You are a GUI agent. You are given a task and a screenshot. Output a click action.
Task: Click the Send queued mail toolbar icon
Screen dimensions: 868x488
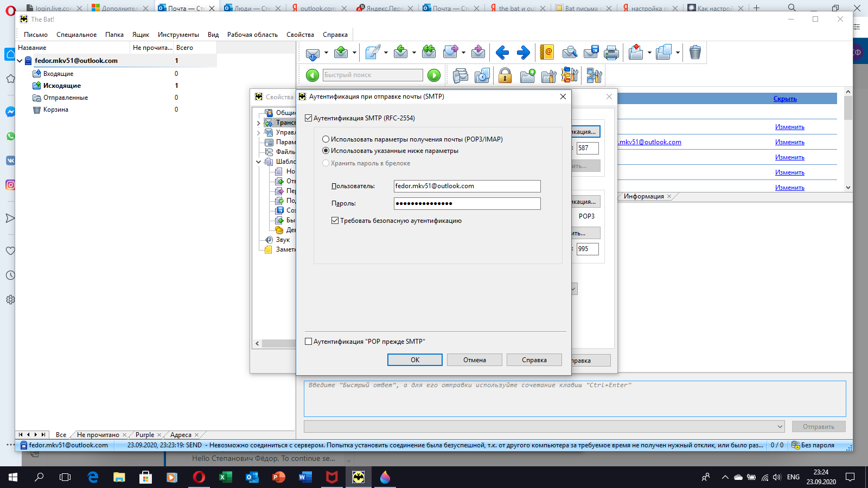click(x=341, y=53)
